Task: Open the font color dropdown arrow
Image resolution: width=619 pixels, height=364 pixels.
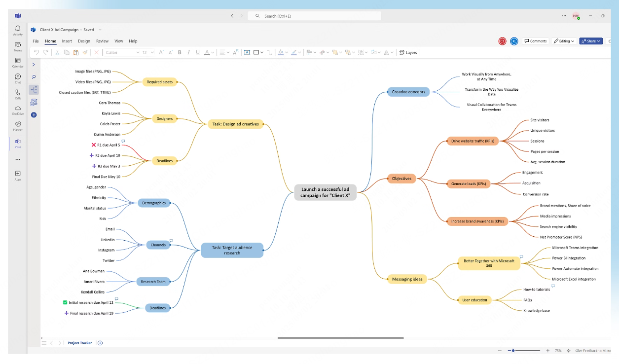Action: pyautogui.click(x=213, y=52)
